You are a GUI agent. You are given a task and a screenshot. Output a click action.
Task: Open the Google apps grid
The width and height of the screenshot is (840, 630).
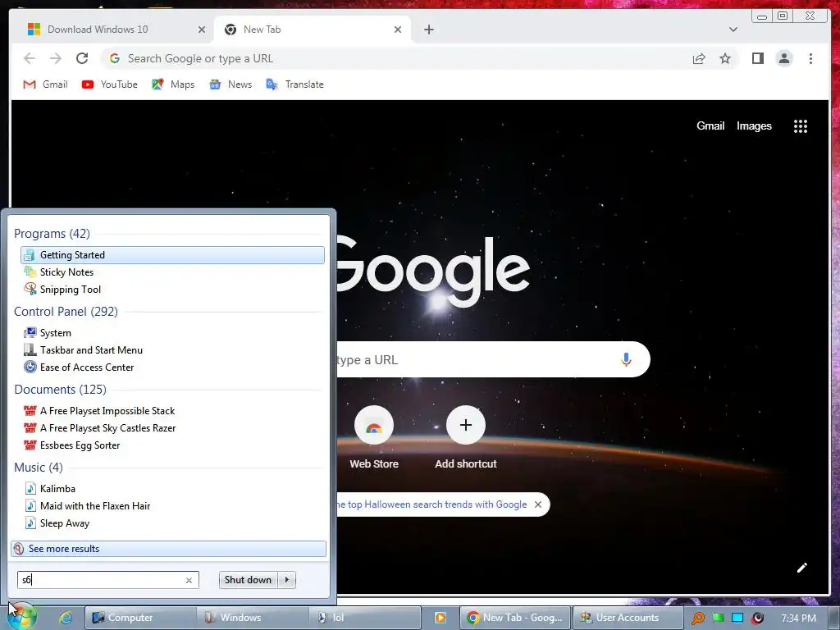(801, 126)
